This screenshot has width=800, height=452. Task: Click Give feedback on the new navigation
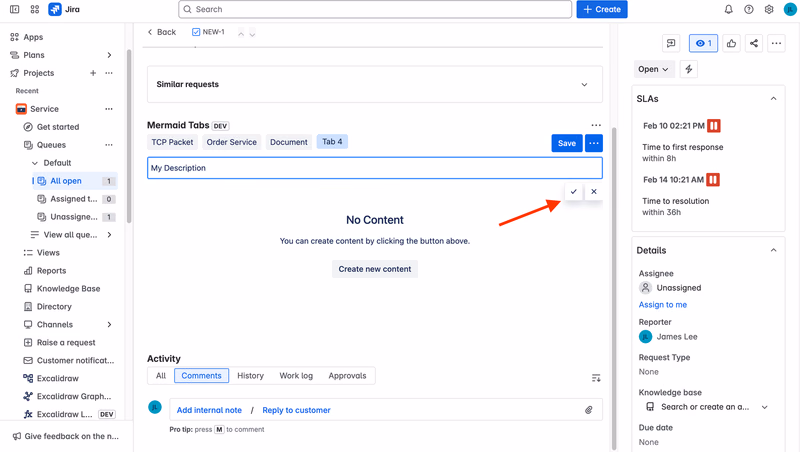(65, 436)
